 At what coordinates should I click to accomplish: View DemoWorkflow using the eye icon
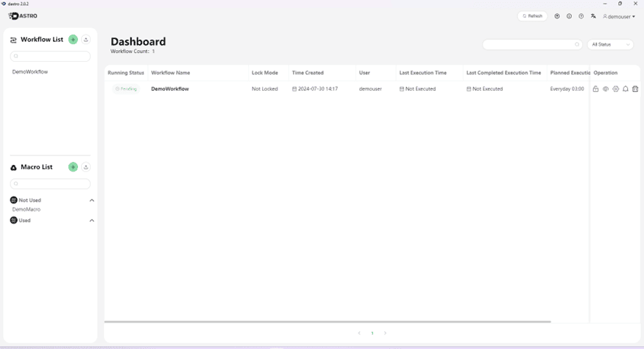606,89
